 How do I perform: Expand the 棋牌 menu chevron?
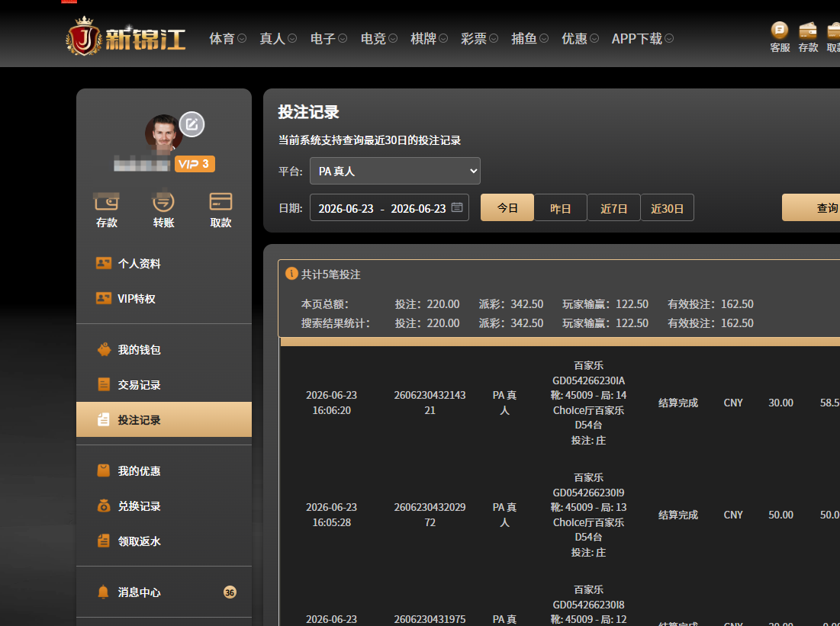click(443, 39)
